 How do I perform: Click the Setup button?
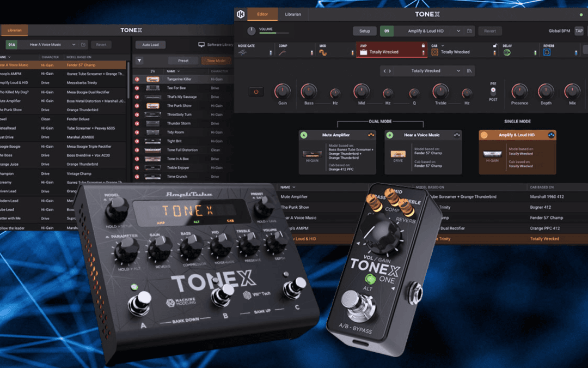364,31
